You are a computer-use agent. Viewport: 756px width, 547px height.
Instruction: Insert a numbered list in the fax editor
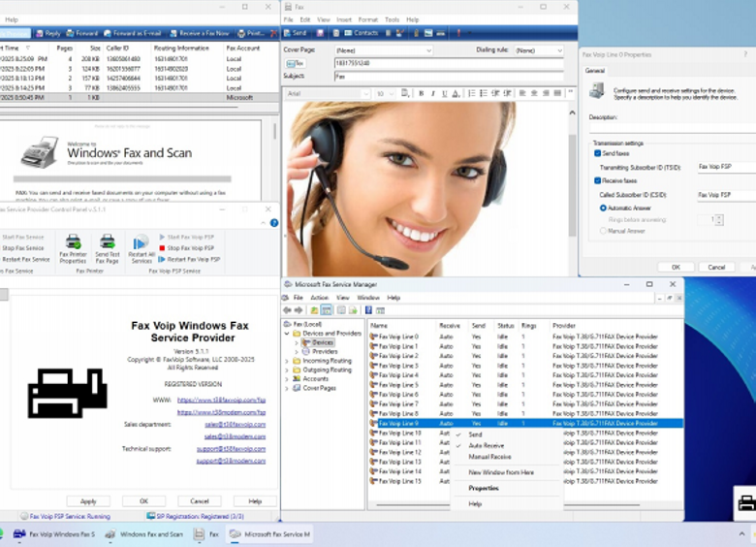(472, 93)
